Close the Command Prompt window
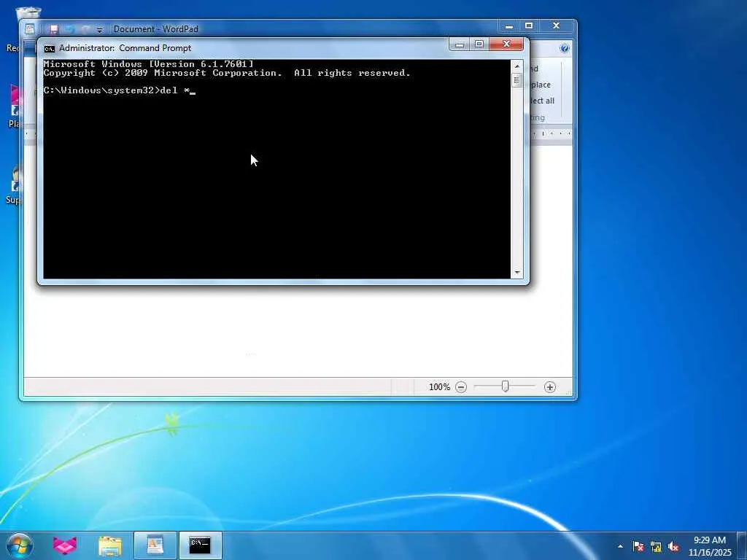Image resolution: width=747 pixels, height=560 pixels. [x=506, y=44]
